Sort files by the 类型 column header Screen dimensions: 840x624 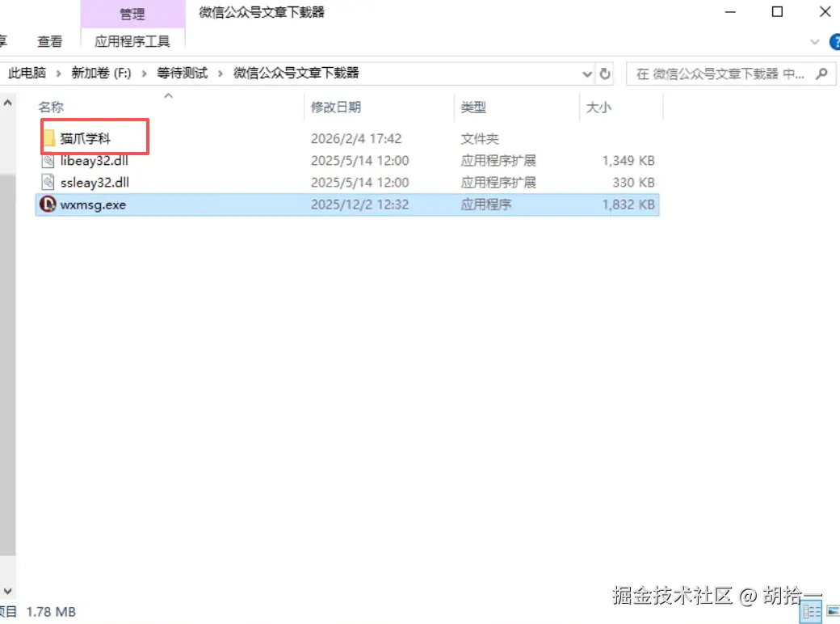point(473,108)
